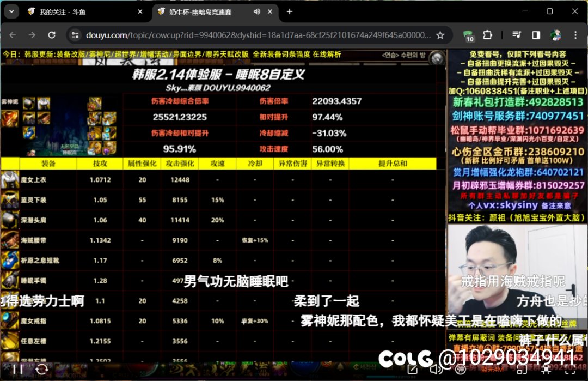Screen dimensions: 588x381
Task: Close the 奶牛杯-幽暗岛竞速赛 tab
Action: (x=269, y=11)
